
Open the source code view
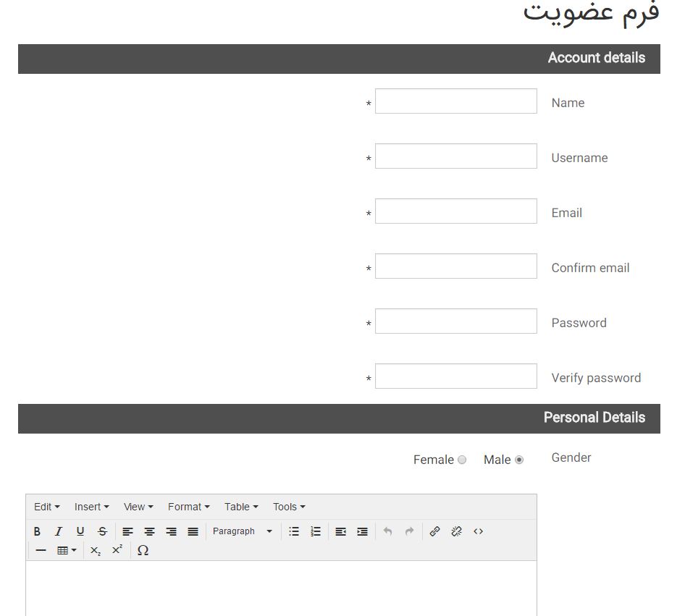point(478,531)
